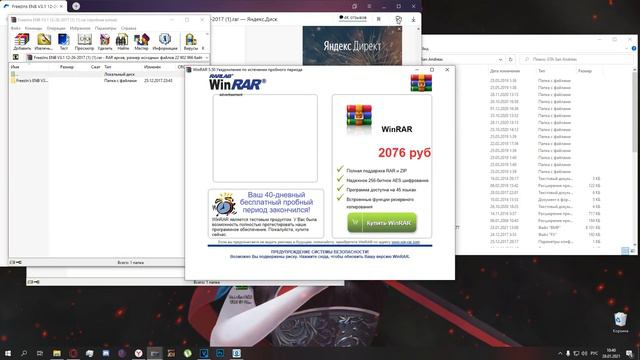Open the notification center icon in system tray

pyautogui.click(x=630, y=353)
